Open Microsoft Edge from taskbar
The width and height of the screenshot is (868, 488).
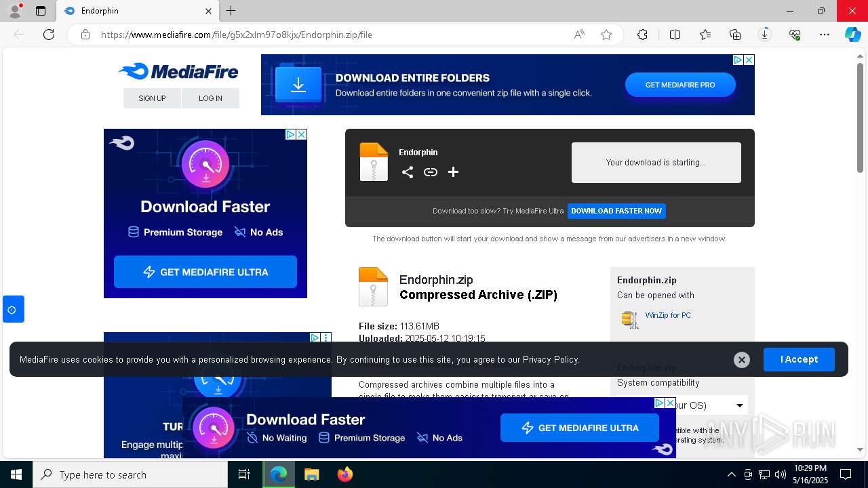click(279, 474)
